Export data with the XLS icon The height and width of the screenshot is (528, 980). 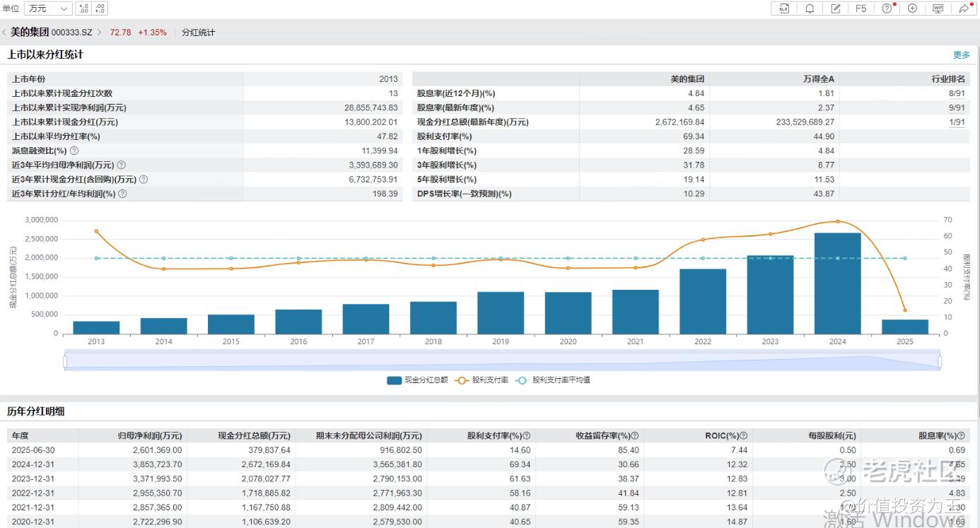[783, 8]
